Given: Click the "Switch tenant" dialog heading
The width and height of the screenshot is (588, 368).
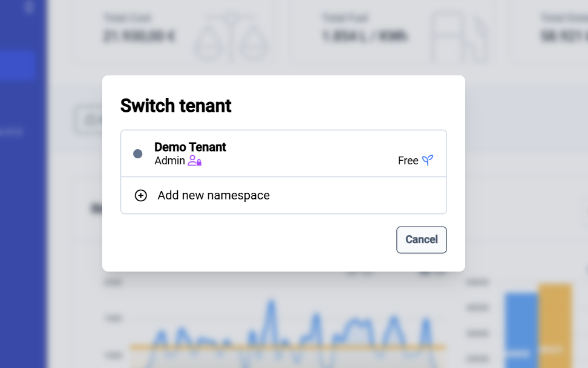Looking at the screenshot, I should [175, 106].
